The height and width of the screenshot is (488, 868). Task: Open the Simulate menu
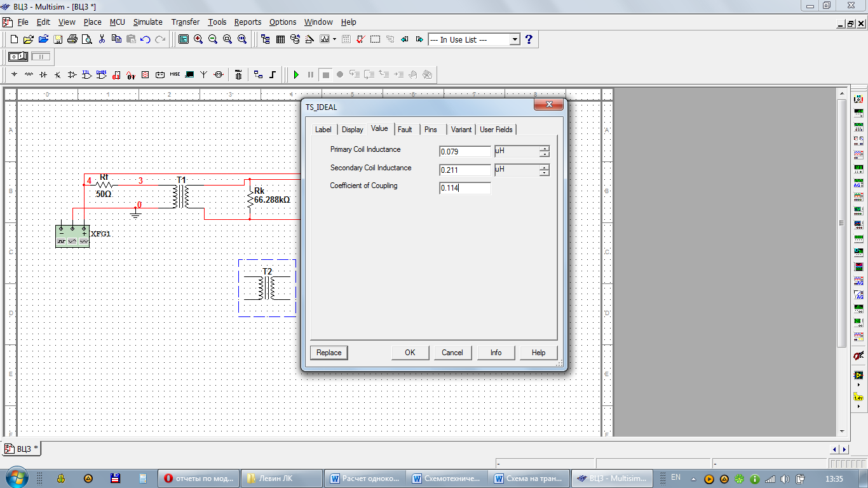(x=148, y=22)
